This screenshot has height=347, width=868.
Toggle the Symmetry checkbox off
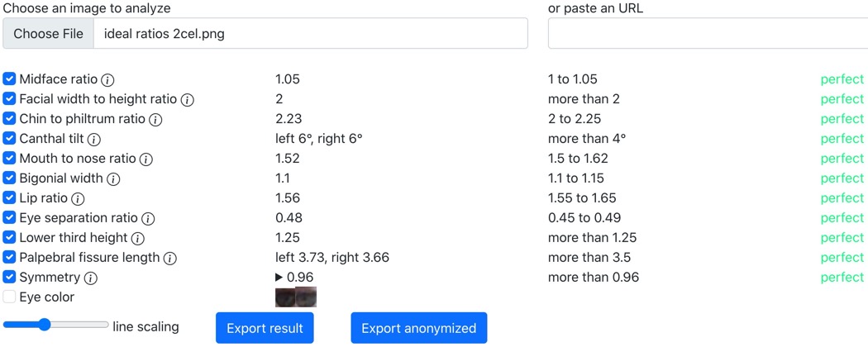[x=9, y=277]
